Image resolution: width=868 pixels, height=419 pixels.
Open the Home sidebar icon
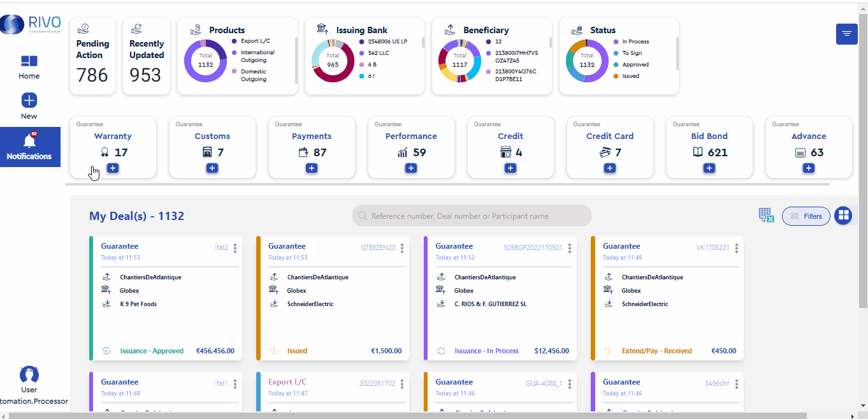tap(29, 61)
